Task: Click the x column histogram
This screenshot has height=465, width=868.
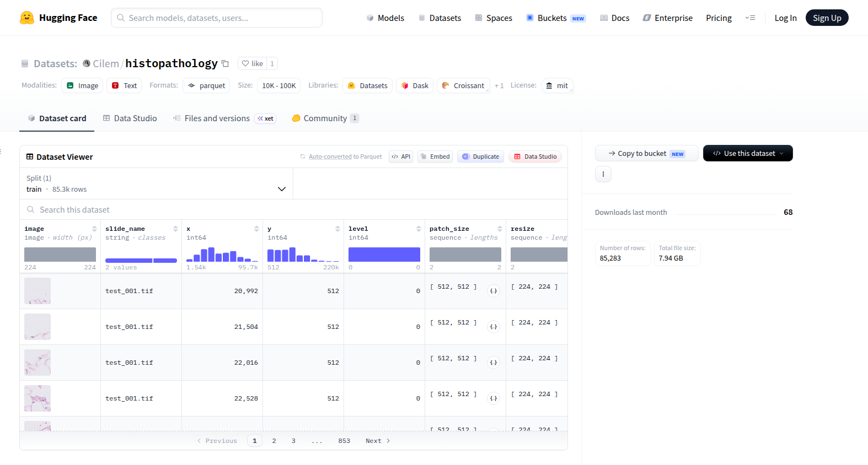Action: (222, 255)
